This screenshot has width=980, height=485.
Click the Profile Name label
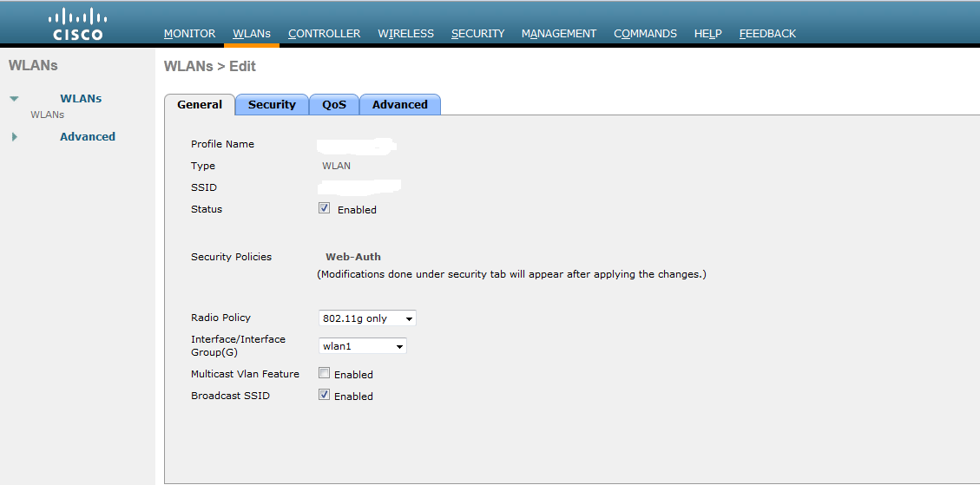click(x=222, y=144)
